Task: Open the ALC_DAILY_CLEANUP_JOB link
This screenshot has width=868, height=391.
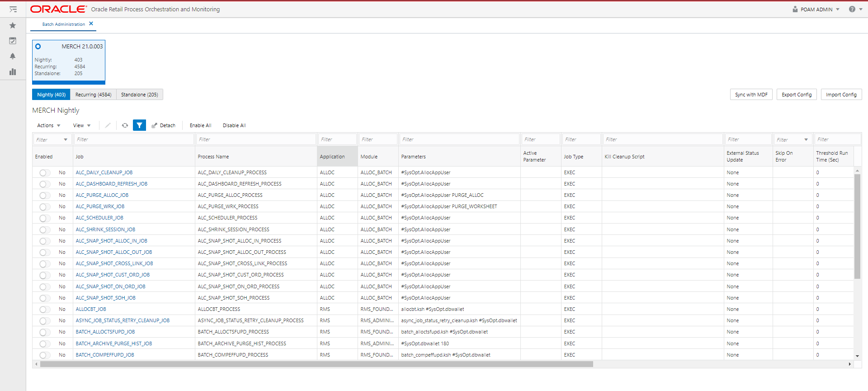Action: 104,172
